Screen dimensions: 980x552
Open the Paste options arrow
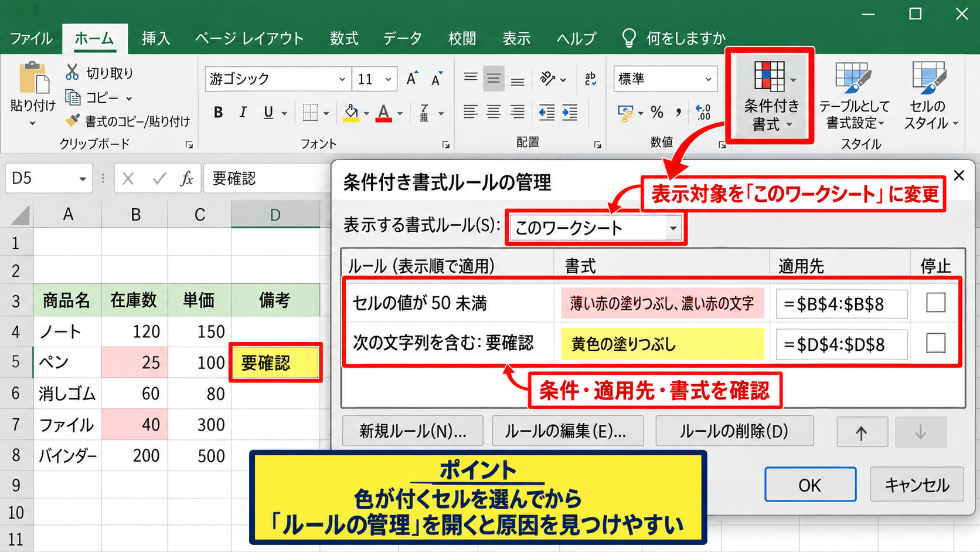point(33,123)
